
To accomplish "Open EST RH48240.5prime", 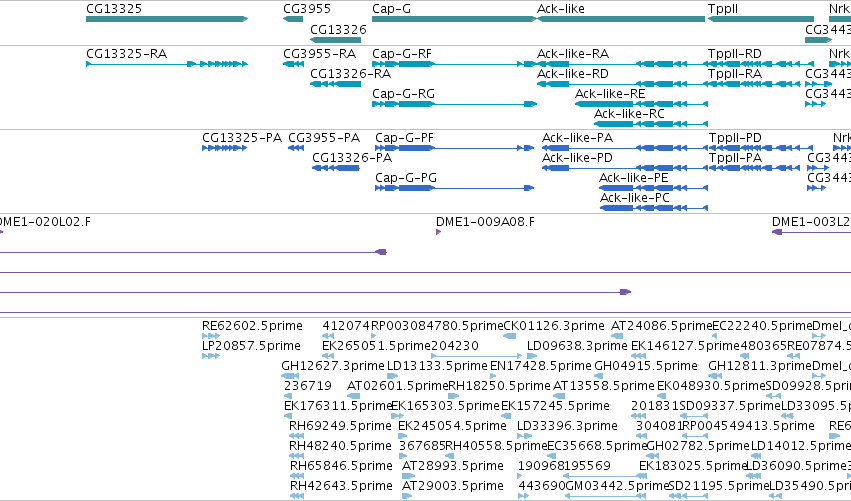I will pos(340,446).
